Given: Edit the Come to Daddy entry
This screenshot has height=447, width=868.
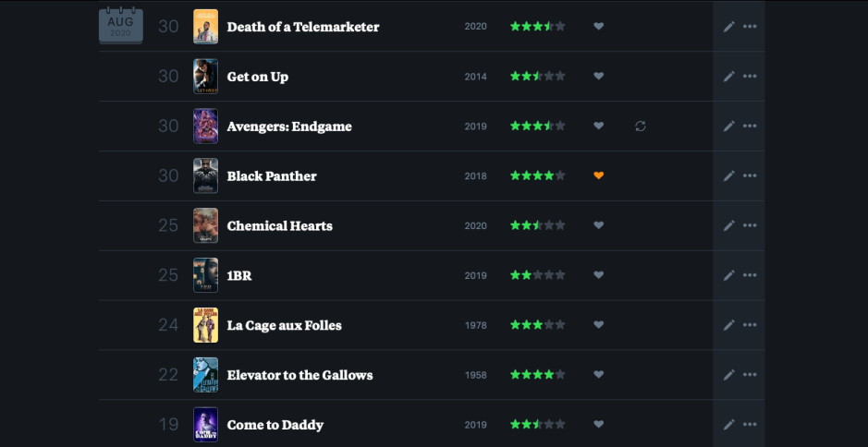Looking at the screenshot, I should [728, 425].
